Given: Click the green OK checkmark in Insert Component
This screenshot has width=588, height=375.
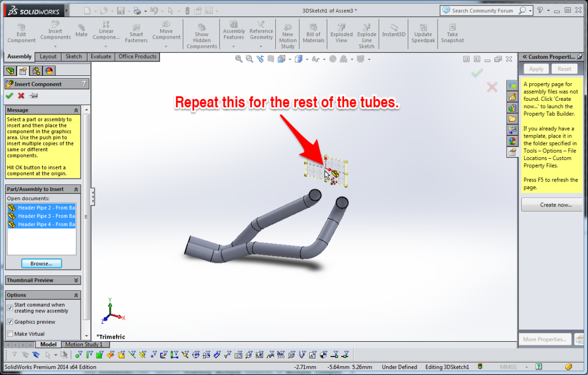Looking at the screenshot, I should (x=9, y=96).
